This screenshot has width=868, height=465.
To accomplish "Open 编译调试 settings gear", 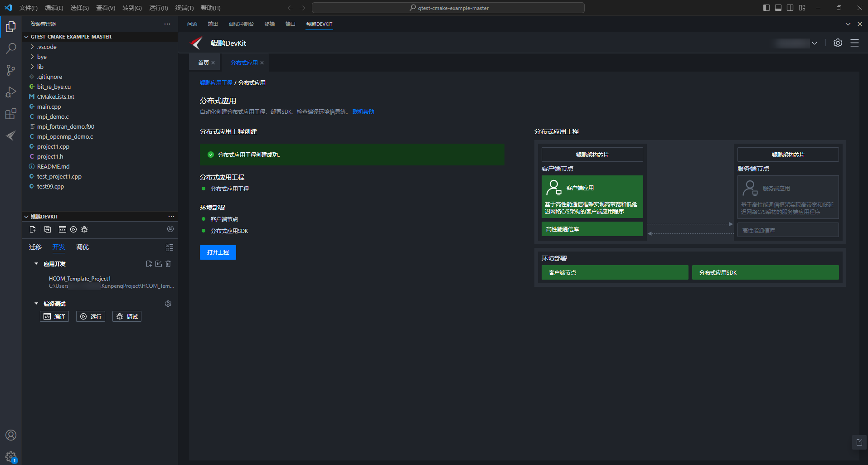I will click(168, 304).
